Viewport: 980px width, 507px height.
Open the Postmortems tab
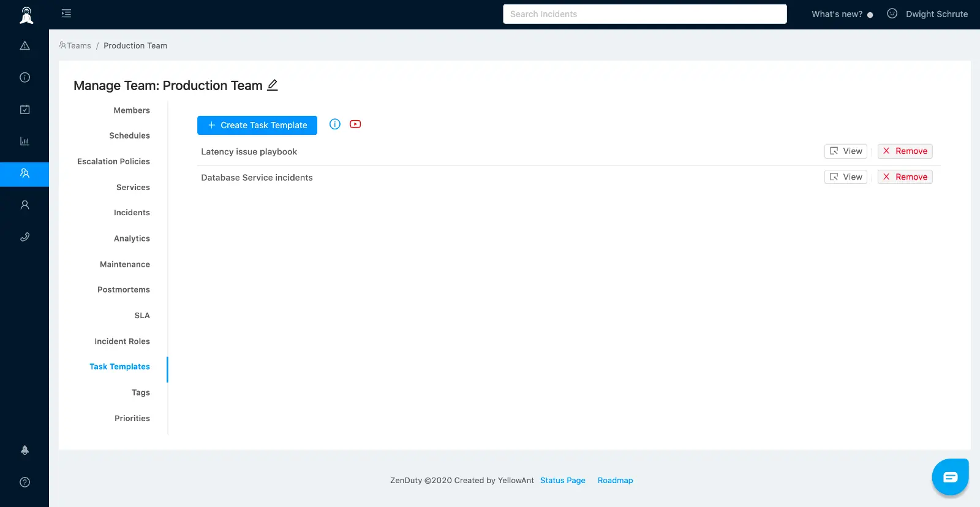coord(124,289)
